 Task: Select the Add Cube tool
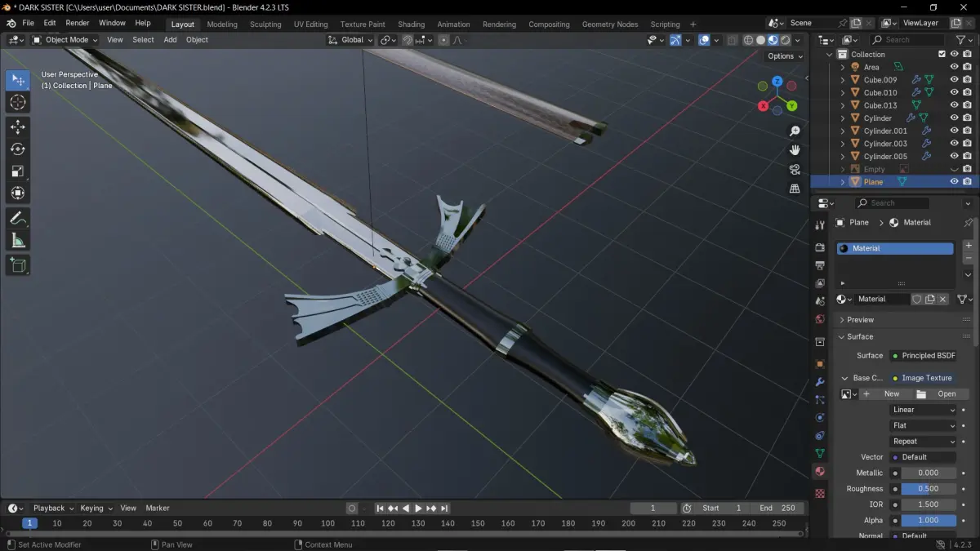coord(18,264)
